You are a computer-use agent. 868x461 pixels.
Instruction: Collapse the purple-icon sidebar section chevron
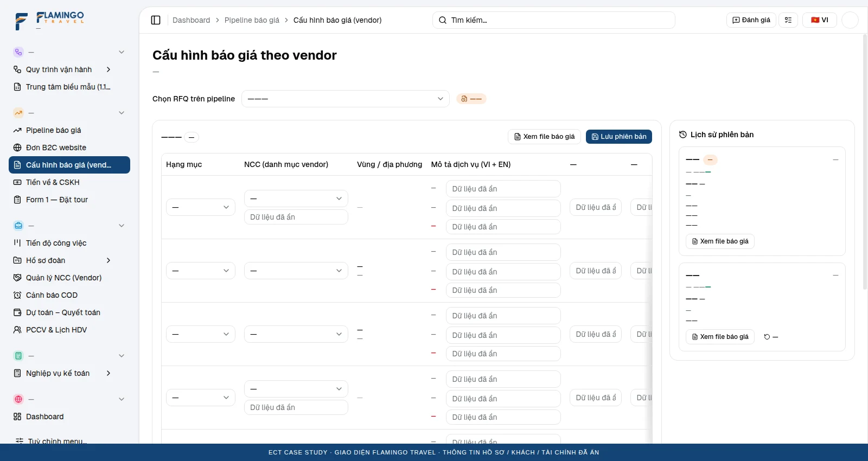click(122, 52)
